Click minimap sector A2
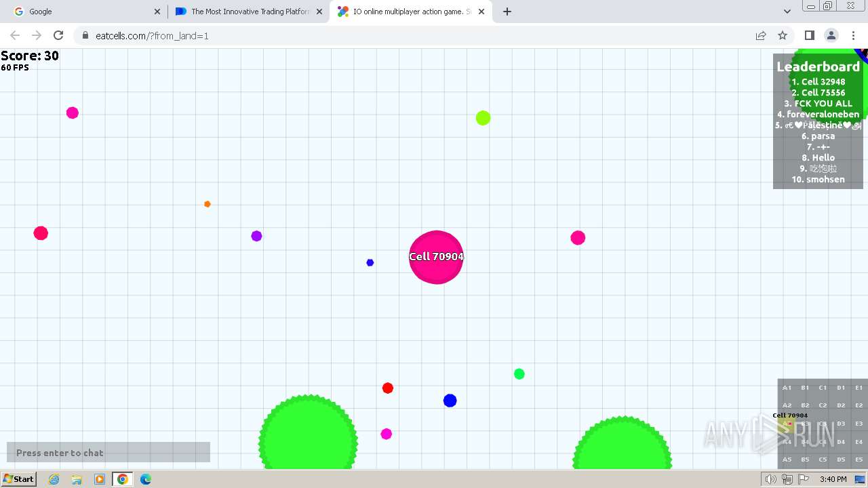 (787, 405)
